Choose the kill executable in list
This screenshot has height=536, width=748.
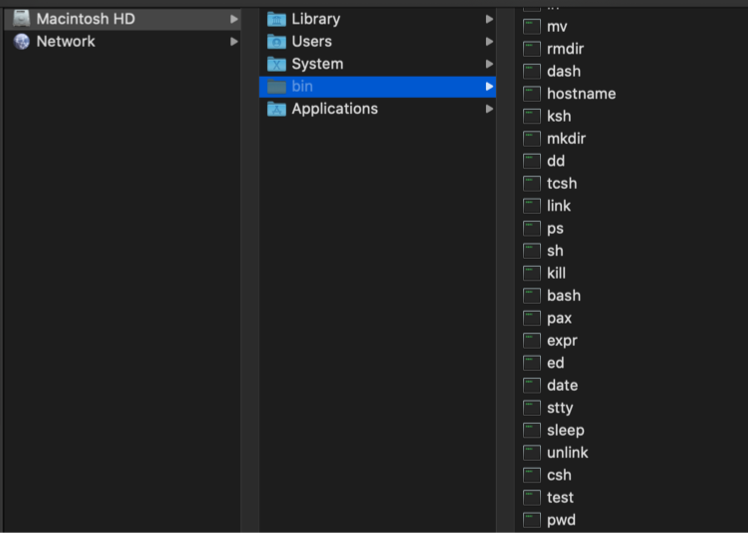[x=556, y=273]
